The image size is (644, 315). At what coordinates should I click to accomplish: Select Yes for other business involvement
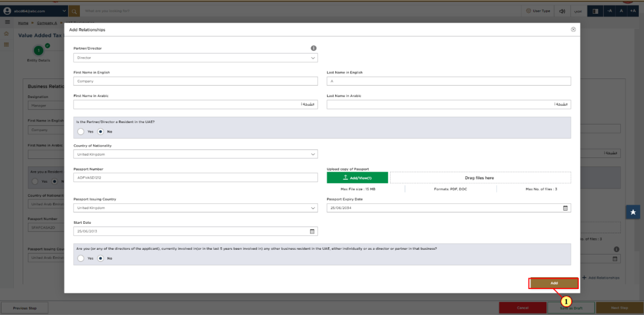click(81, 258)
